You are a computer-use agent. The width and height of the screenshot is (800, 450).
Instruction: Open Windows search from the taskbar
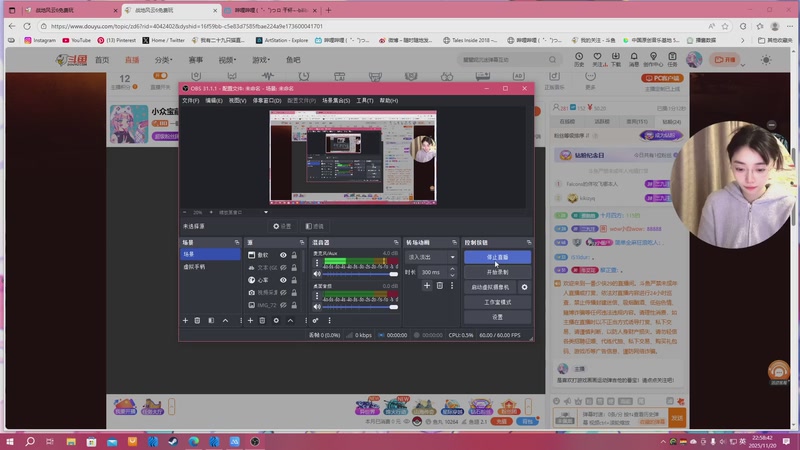coord(30,441)
